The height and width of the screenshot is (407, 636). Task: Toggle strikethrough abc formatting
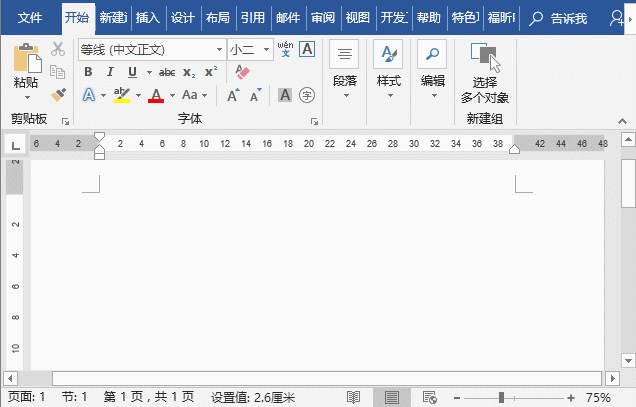[167, 73]
